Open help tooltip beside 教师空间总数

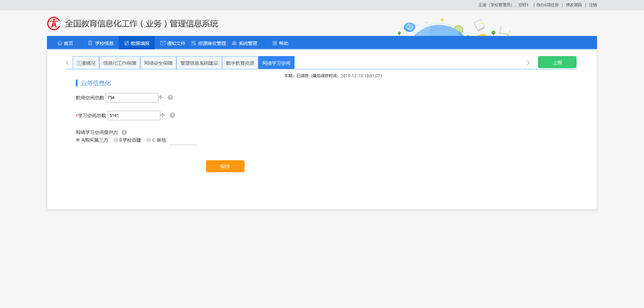coord(170,97)
